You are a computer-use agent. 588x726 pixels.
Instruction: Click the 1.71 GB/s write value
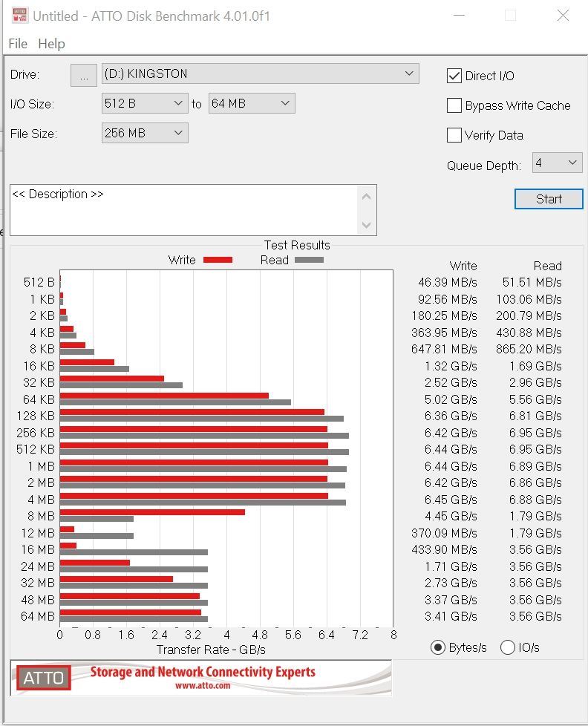[451, 566]
